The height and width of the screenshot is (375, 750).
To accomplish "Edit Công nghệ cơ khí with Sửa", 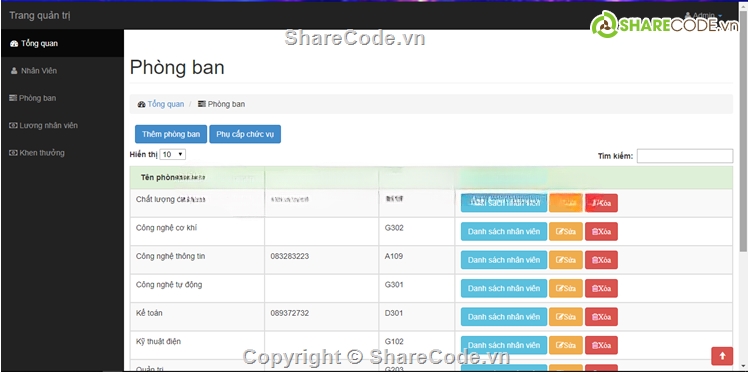I will [566, 232].
